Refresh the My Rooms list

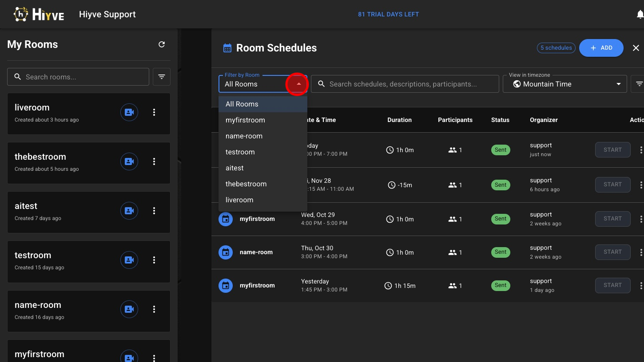click(x=162, y=44)
